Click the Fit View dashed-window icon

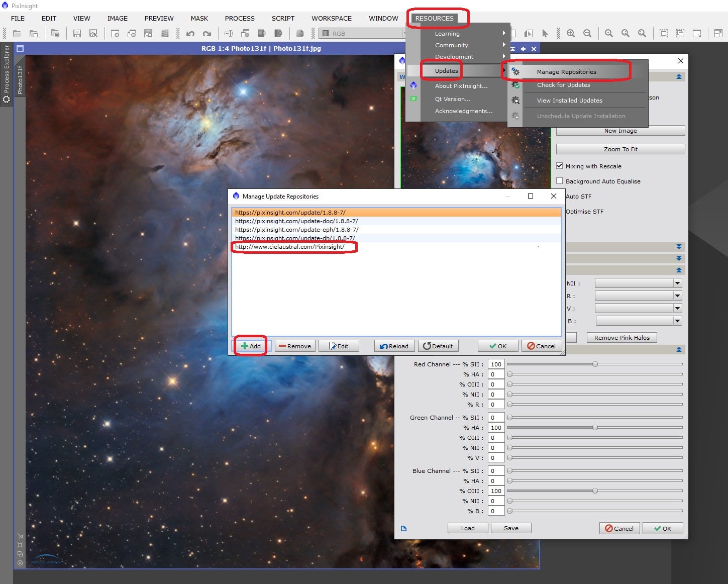(664, 34)
